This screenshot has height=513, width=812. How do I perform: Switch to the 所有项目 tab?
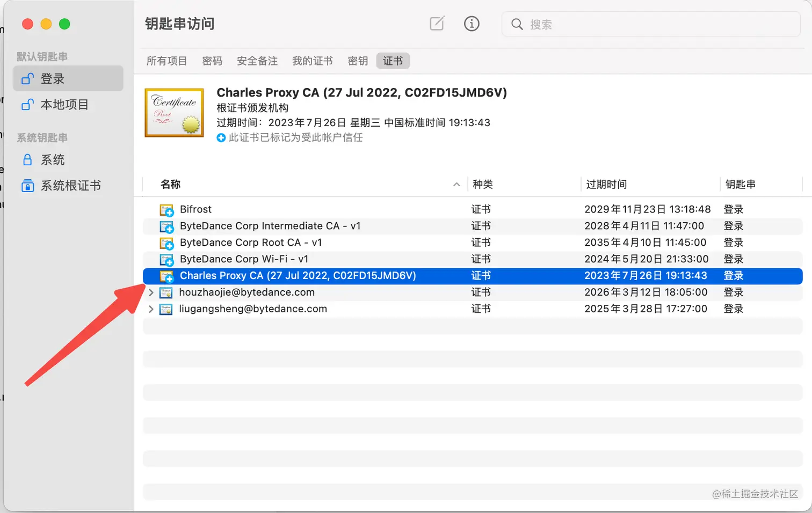coord(166,61)
